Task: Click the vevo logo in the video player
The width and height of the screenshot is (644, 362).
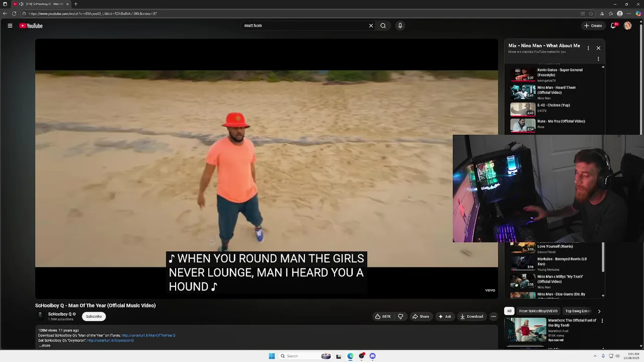Action: (x=490, y=290)
